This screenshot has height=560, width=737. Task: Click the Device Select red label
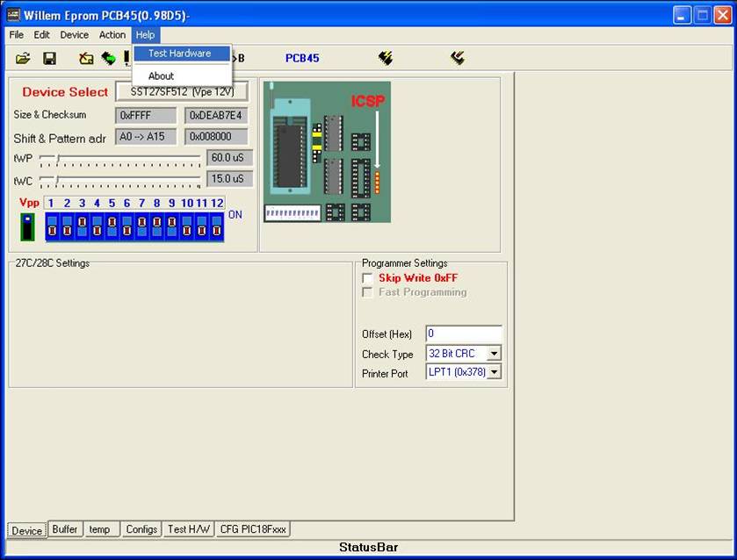click(x=65, y=92)
